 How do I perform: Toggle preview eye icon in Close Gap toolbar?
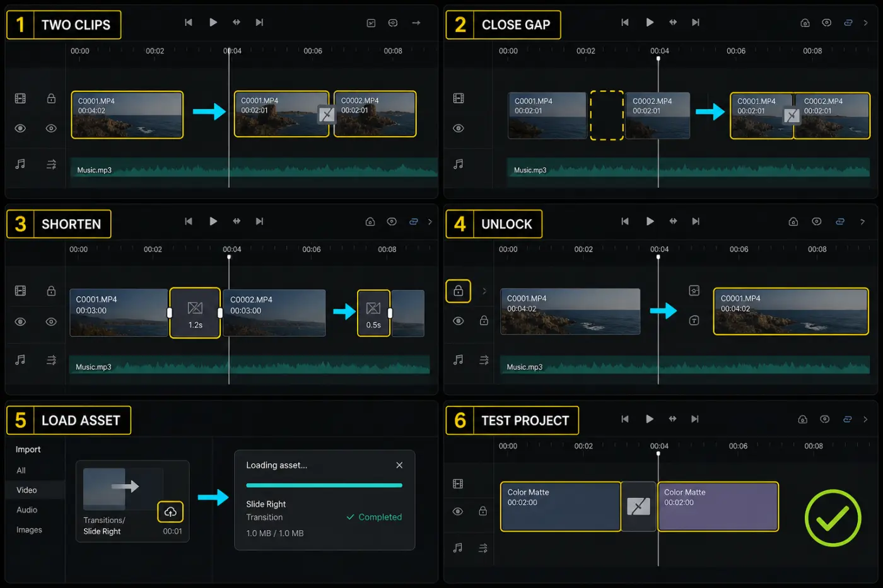[826, 23]
